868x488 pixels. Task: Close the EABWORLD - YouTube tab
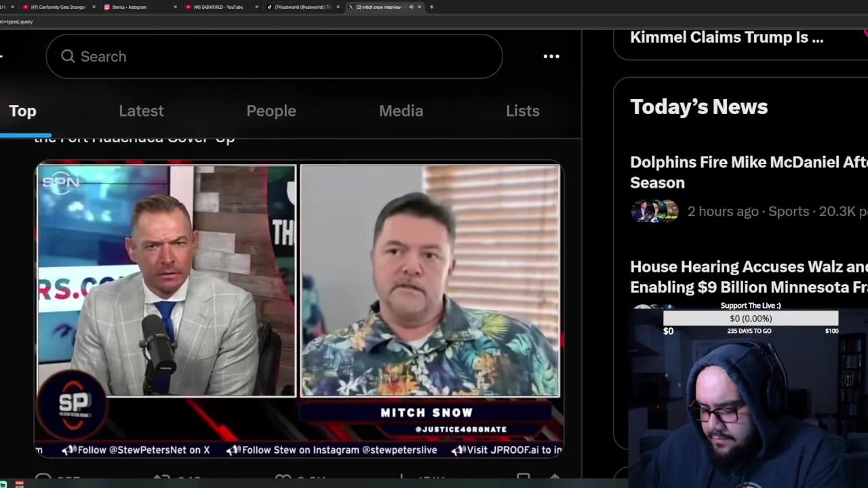click(x=256, y=7)
